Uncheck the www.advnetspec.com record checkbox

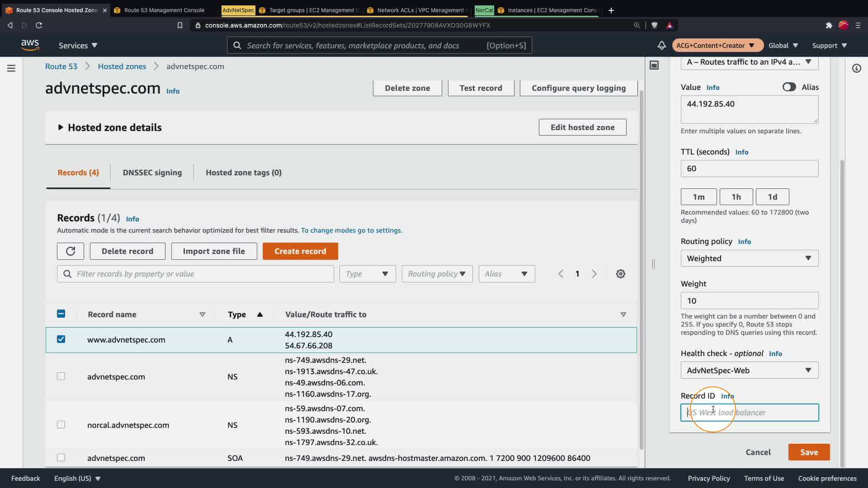click(x=61, y=339)
